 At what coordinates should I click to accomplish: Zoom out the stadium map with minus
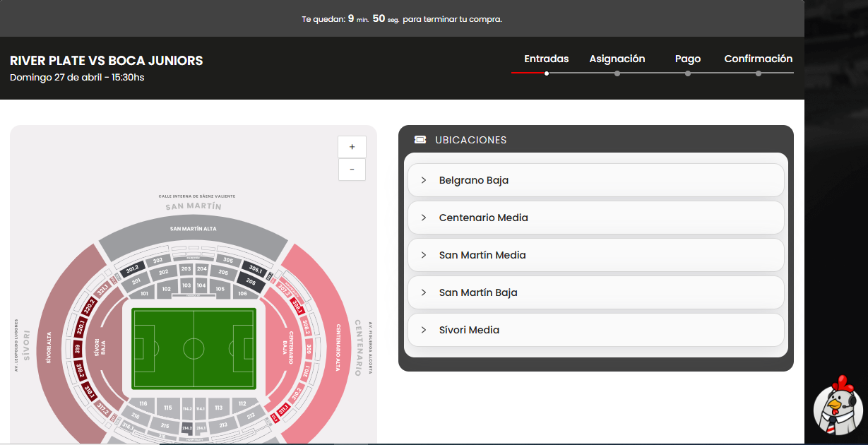[x=352, y=170]
